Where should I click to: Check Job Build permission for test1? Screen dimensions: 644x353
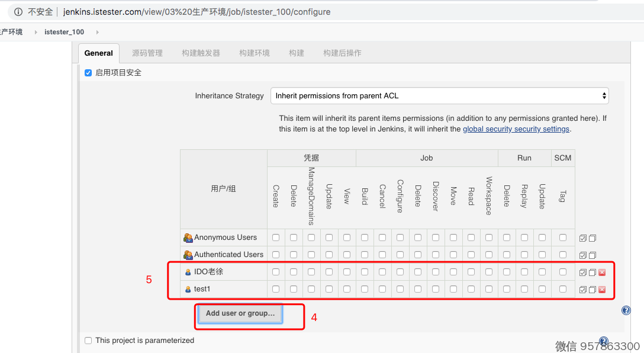pyautogui.click(x=365, y=289)
